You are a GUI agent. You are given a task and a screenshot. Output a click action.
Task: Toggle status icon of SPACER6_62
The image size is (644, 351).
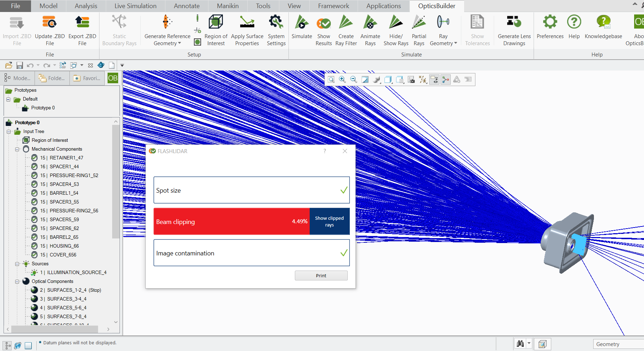(x=34, y=228)
